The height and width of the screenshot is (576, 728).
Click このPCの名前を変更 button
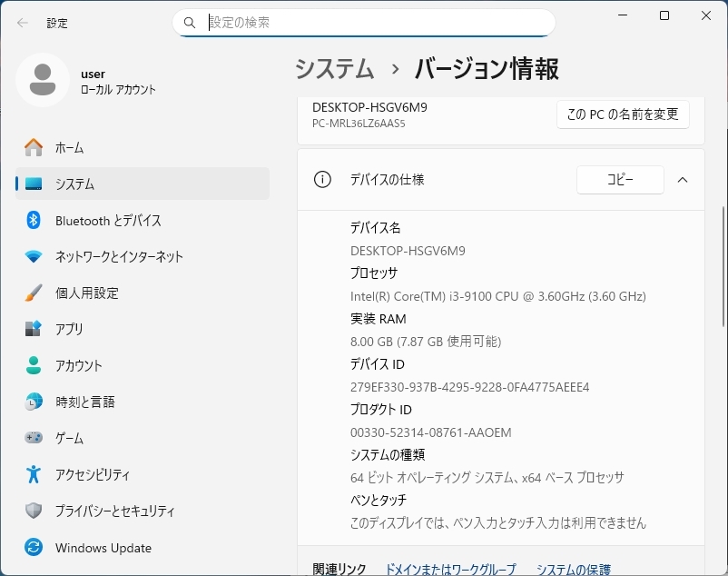[622, 114]
